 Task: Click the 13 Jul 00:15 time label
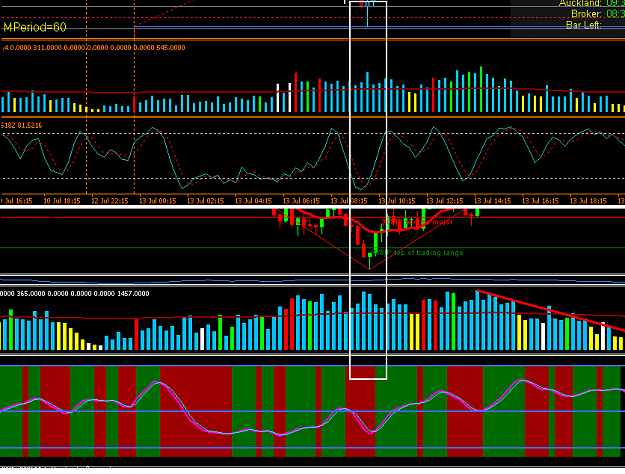tap(157, 201)
